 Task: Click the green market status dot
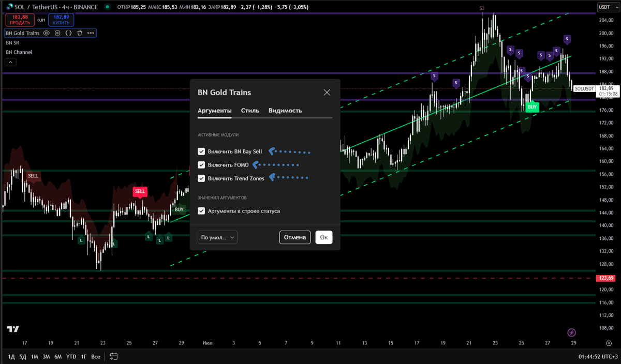click(107, 7)
